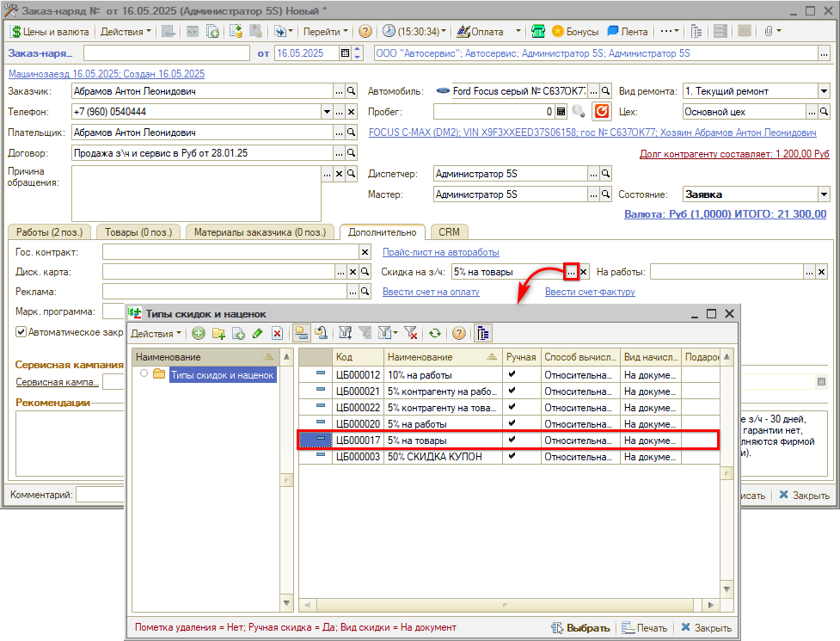
Task: Click the calendar icon next to date 16.05.2025
Action: point(346,53)
